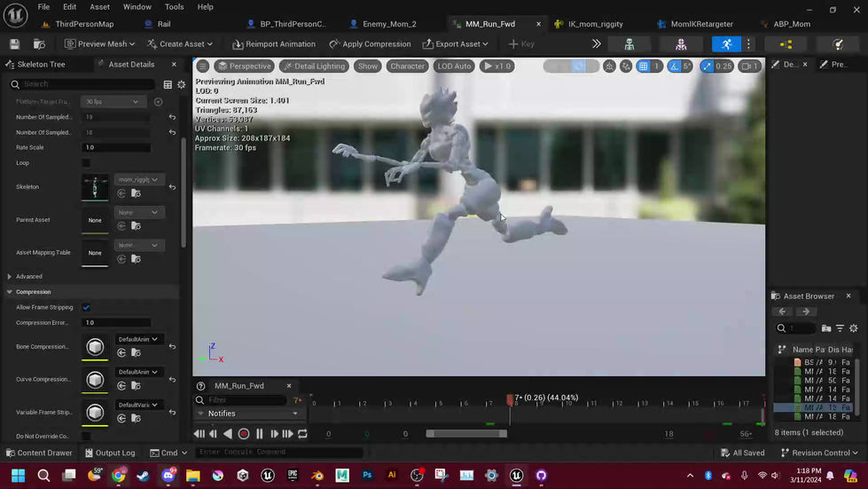Collapse the Notifies track dropdown
Viewport: 868px width, 489px height.
coord(295,414)
